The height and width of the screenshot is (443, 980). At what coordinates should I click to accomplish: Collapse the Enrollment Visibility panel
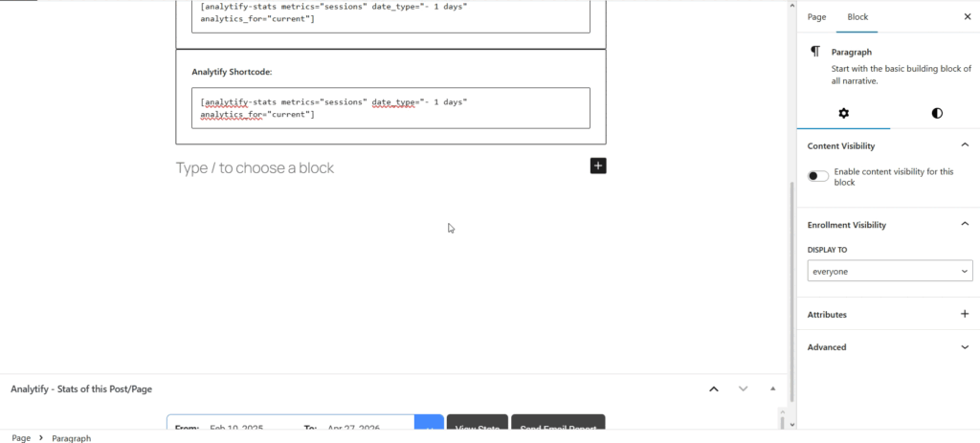[x=965, y=224]
